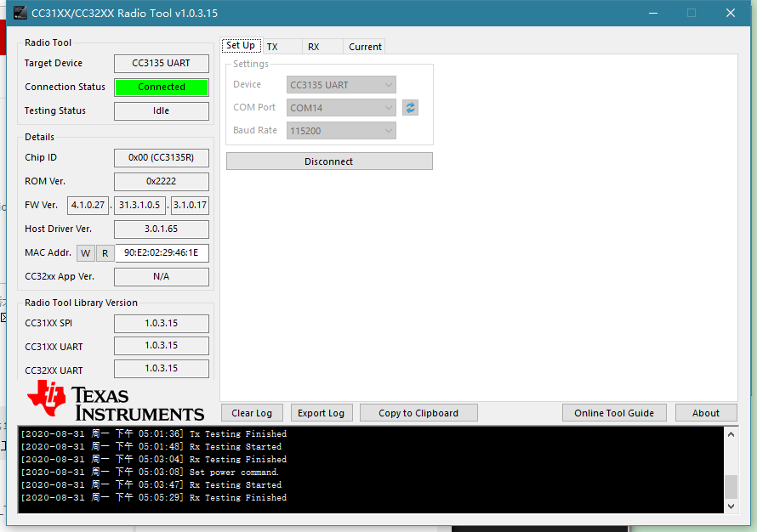Viewport: 757px width, 532px height.
Task: Click log line 05:01:48 Rx Testing Started
Action: 151,447
